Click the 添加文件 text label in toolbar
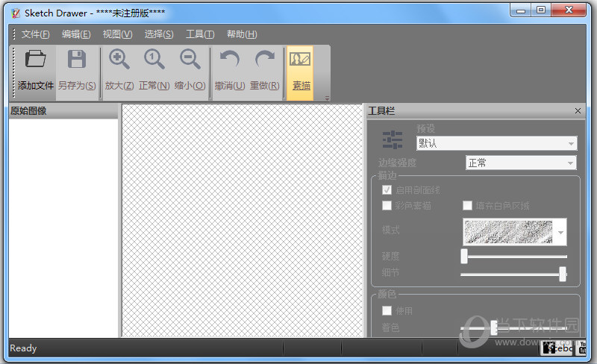Screen dimensions: 597x364 35,86
